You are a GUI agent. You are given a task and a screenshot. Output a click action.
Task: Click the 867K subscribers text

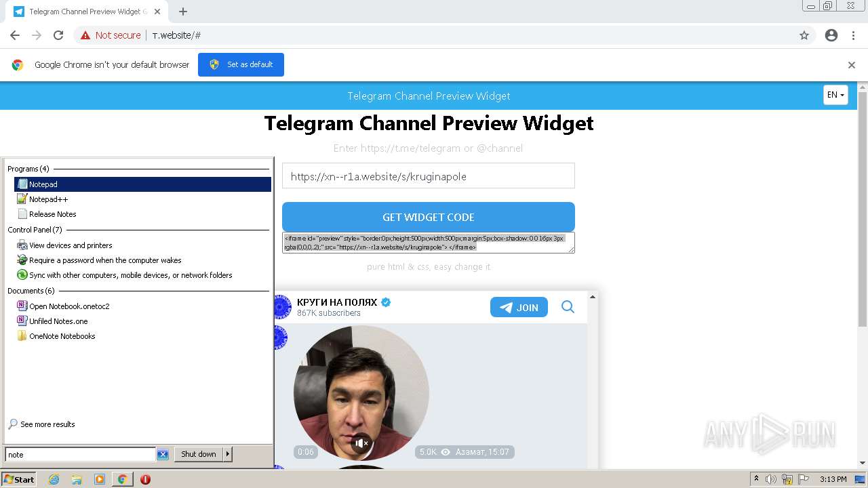[x=329, y=313]
